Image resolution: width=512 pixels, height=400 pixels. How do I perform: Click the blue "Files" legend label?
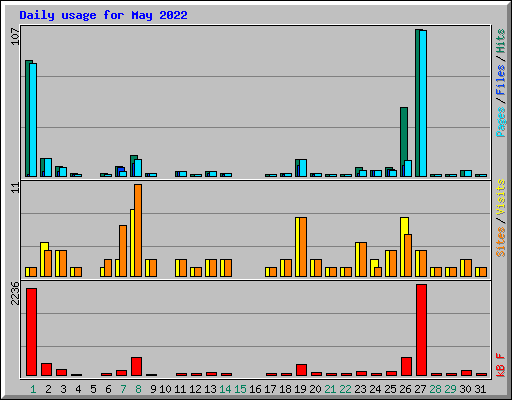click(x=501, y=80)
